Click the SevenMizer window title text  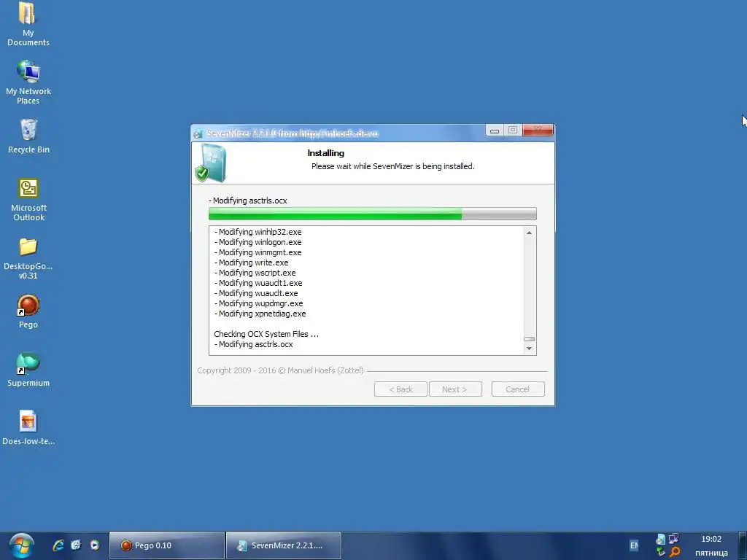293,133
